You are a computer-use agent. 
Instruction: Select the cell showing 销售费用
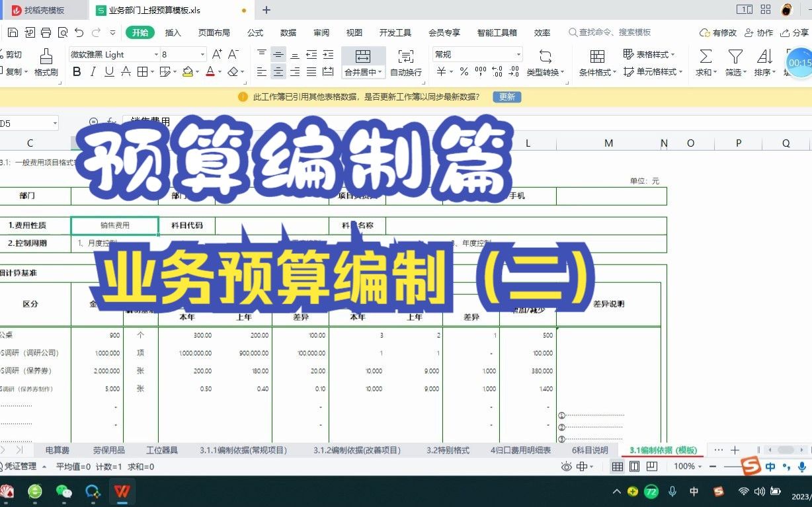click(x=114, y=225)
